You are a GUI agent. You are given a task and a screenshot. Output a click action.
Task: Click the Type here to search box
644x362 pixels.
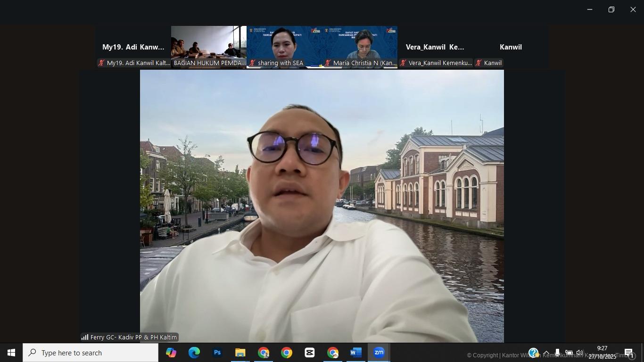pos(91,353)
